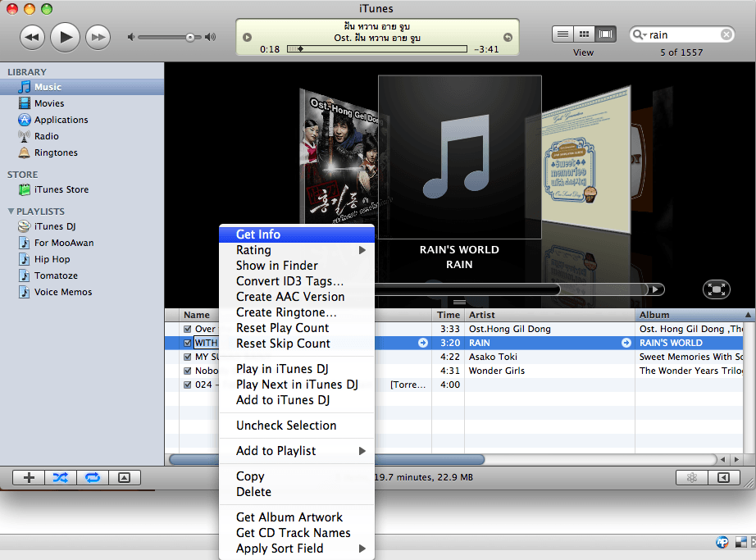Uncheck the WITH song checkbox
This screenshot has width=756, height=560.
click(x=188, y=343)
